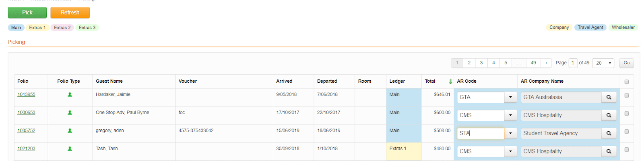Tick the select-all checkbox in table header
This screenshot has height=161, width=644.
click(x=627, y=82)
